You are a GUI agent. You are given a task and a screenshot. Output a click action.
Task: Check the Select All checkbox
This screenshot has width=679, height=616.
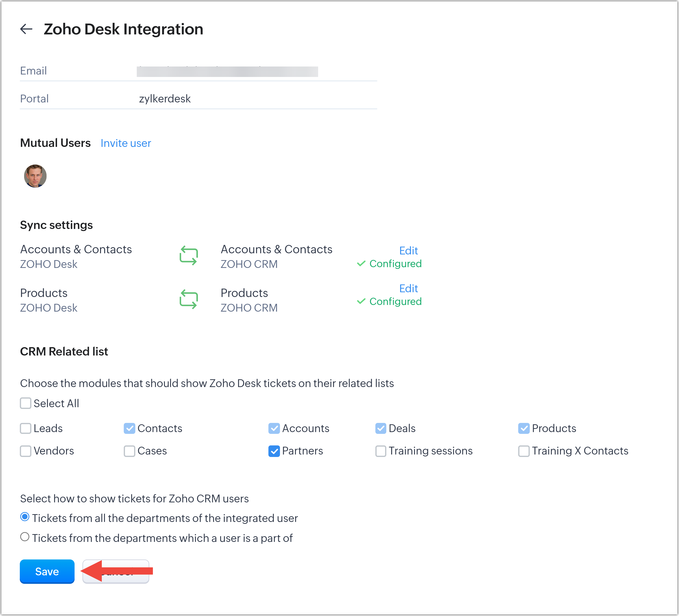pos(26,403)
